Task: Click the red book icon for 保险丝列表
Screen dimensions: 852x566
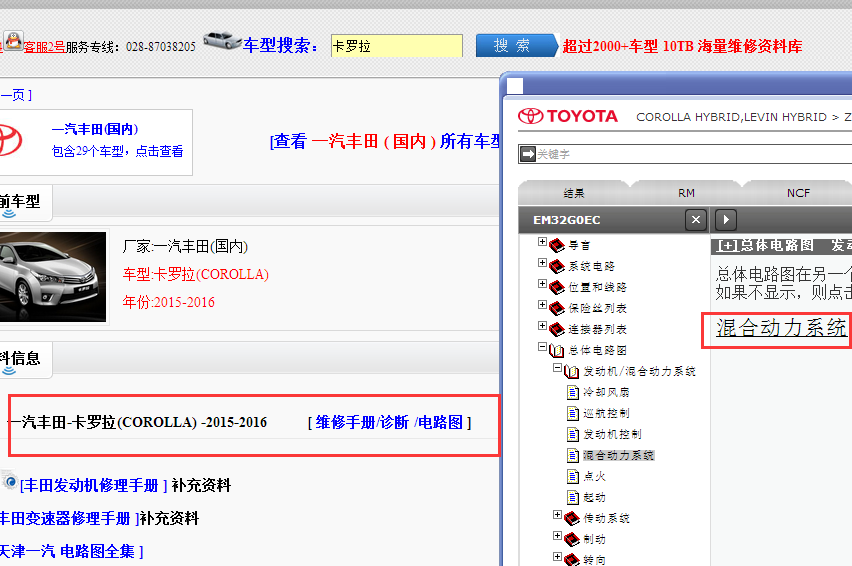Action: tap(557, 309)
